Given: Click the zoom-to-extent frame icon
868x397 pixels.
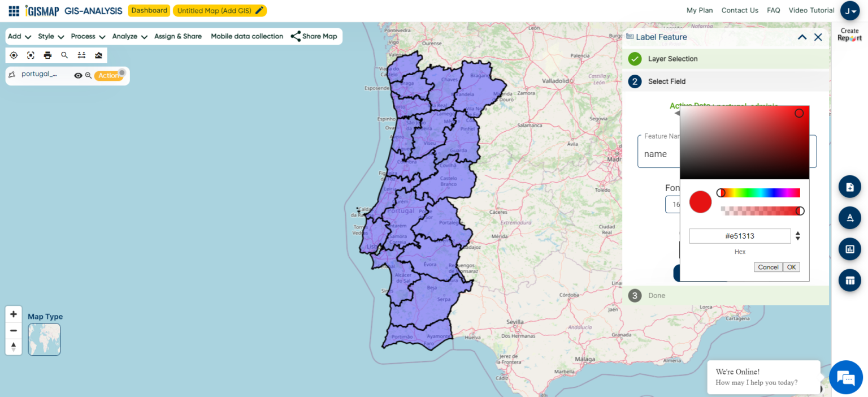Looking at the screenshot, I should pyautogui.click(x=31, y=55).
